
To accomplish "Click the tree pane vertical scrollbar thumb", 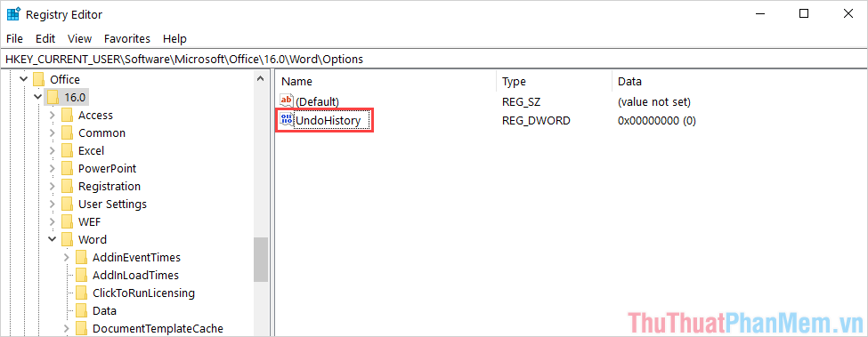I will tap(260, 260).
